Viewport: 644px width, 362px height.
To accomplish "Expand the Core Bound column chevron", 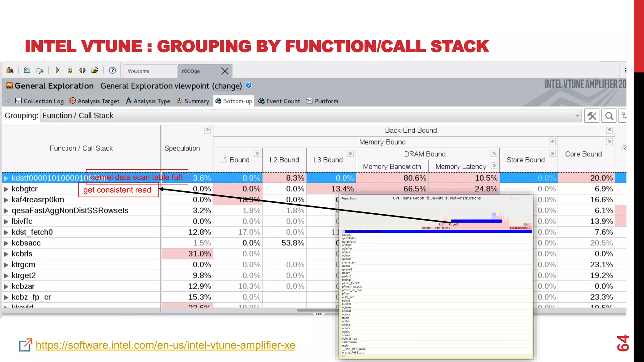I will point(609,142).
